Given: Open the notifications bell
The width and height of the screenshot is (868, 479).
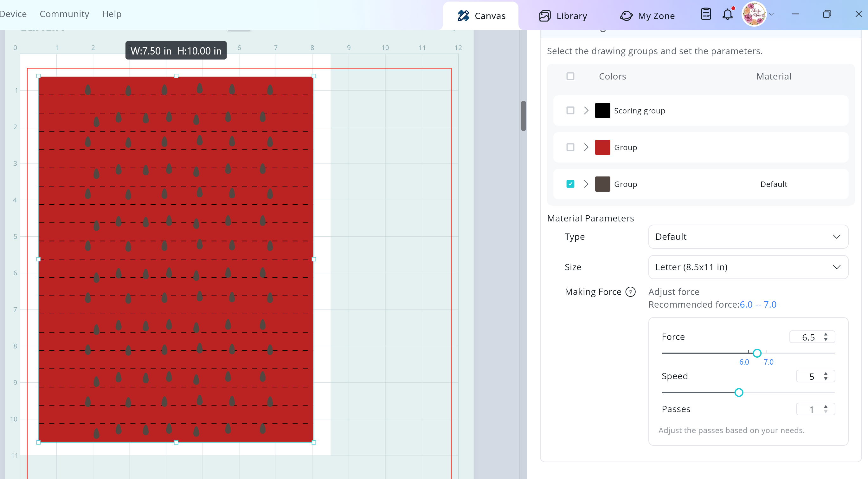Looking at the screenshot, I should (x=728, y=14).
